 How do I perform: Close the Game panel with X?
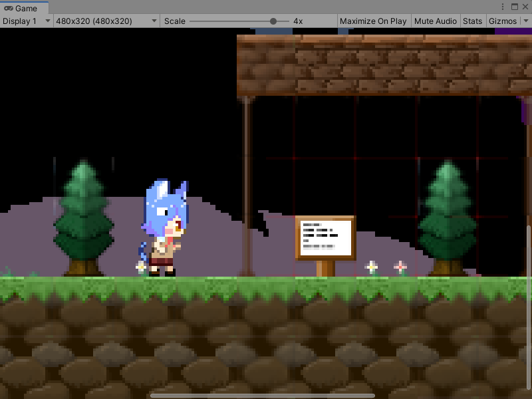click(525, 7)
